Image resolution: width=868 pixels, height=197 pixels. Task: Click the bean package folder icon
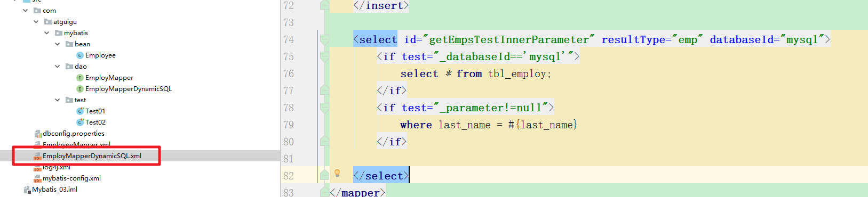(x=69, y=44)
